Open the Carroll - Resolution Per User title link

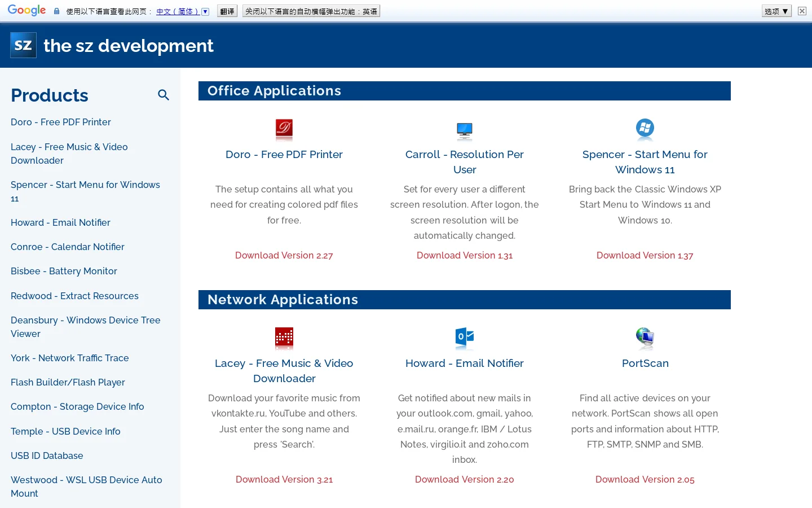465,162
